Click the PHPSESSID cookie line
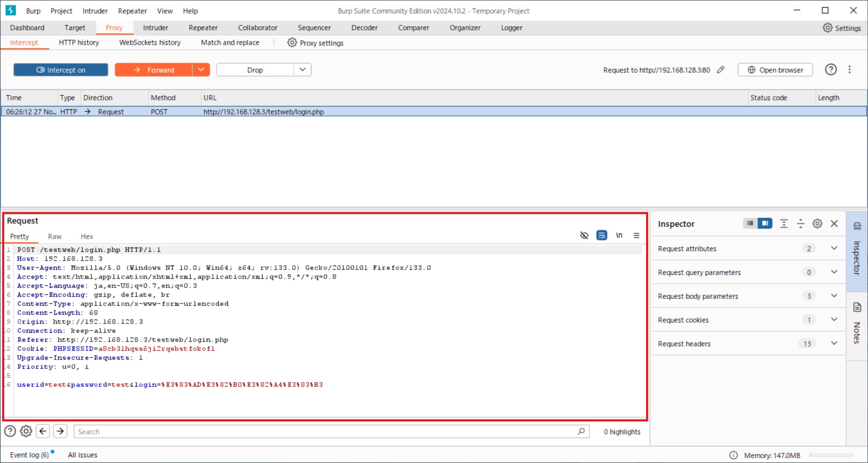Screen dimensions: 868x463 (x=116, y=349)
